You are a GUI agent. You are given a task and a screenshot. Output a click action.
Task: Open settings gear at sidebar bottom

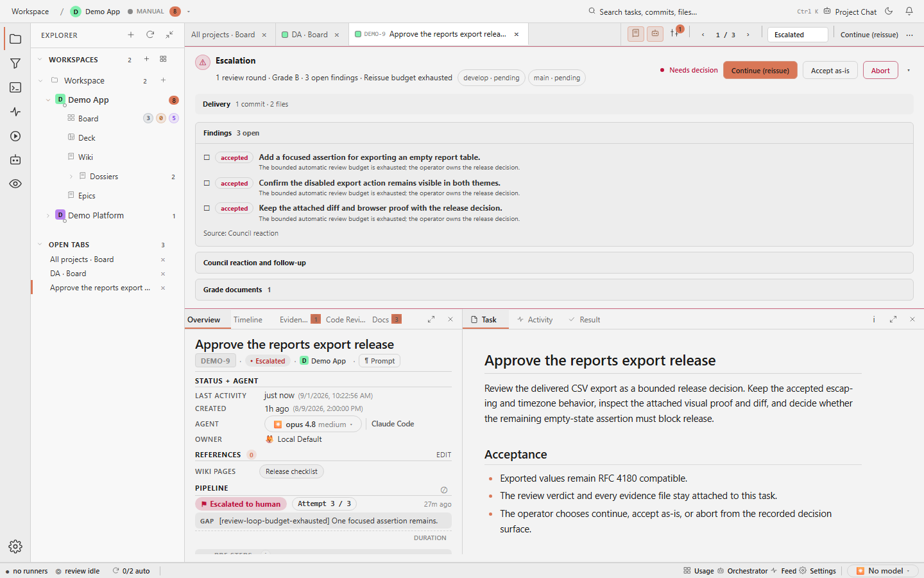tap(15, 547)
